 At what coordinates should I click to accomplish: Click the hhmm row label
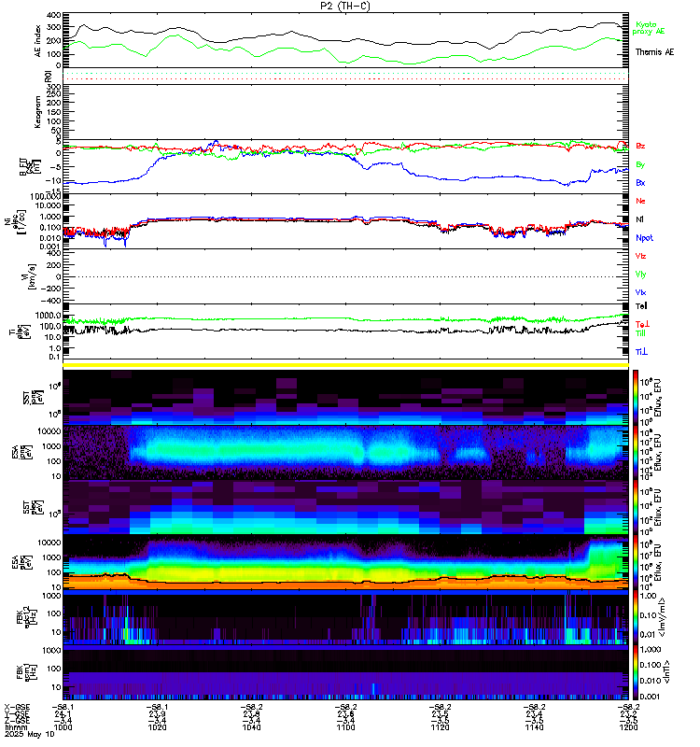pos(16,727)
